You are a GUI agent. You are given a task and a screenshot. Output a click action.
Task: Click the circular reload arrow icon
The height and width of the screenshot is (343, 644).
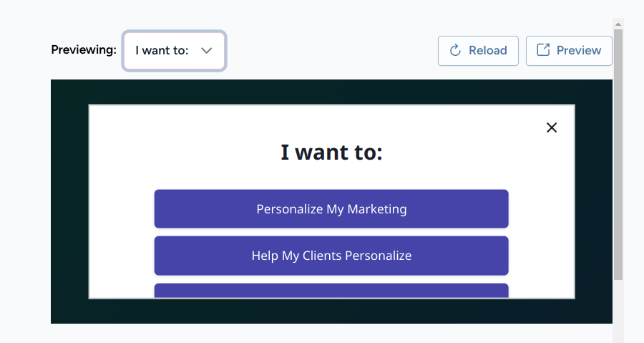[455, 51]
